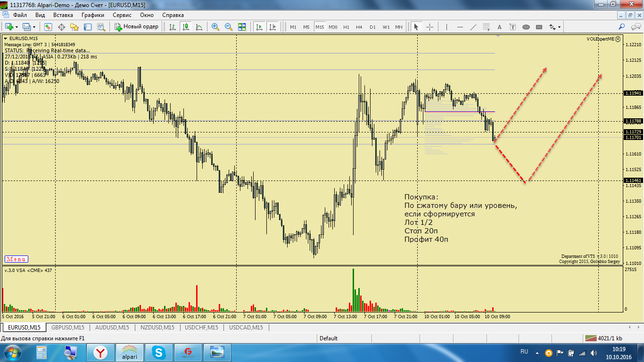Click the VOLExpertME smiley icon on chart
The image size is (644, 362).
coord(619,39)
